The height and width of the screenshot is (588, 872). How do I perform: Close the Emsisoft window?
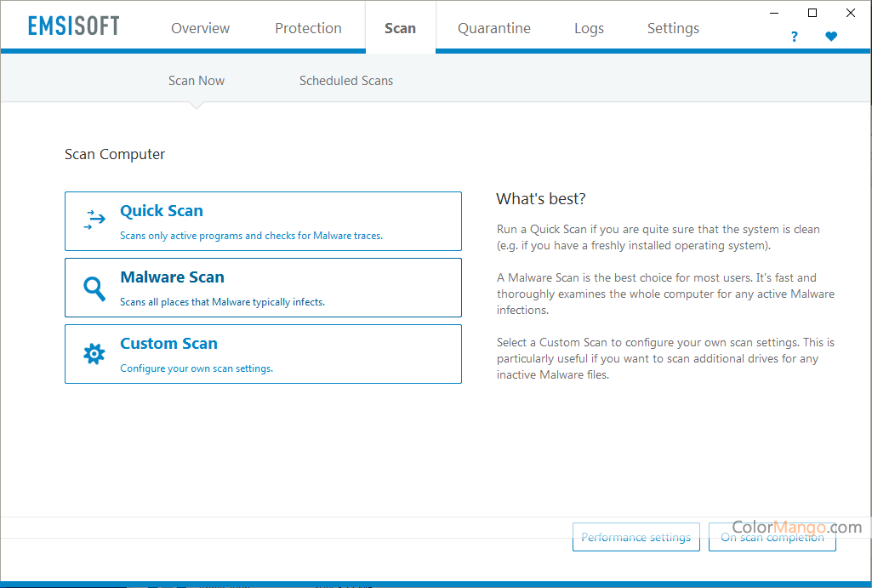tap(851, 13)
